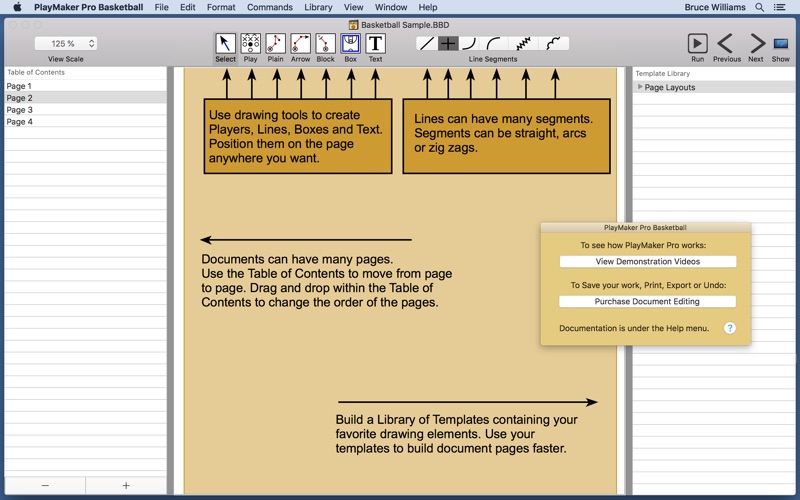
Task: Go to Previous page
Action: 726,44
